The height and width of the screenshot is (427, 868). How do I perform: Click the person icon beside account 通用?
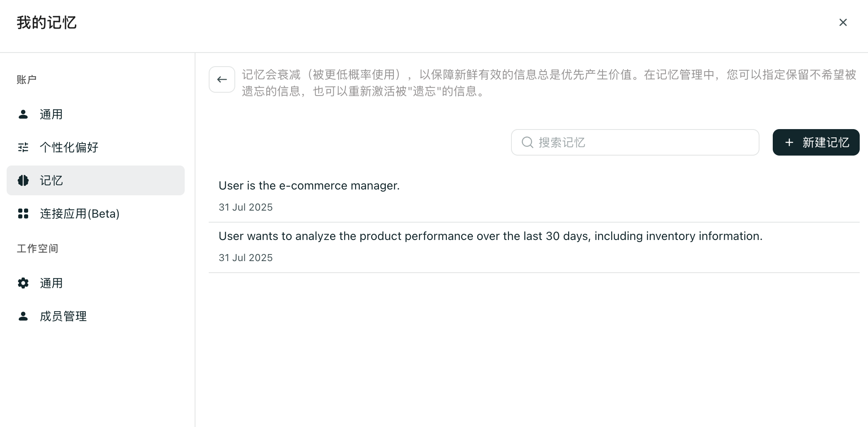point(23,114)
